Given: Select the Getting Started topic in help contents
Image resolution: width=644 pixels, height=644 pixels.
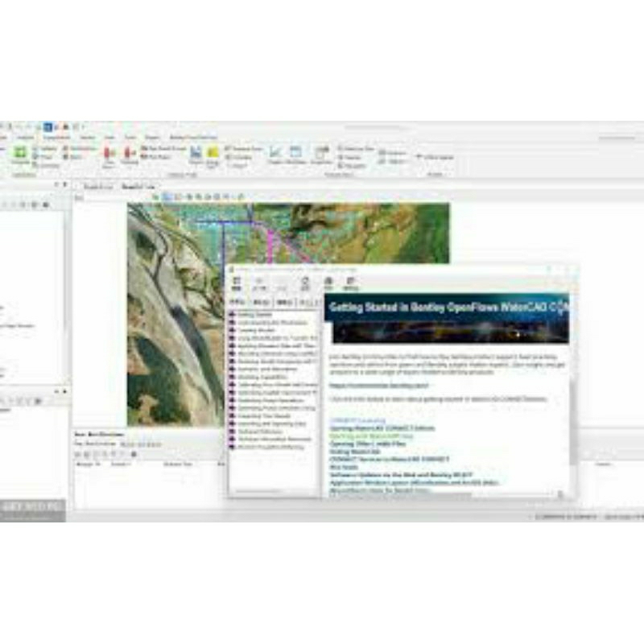Looking at the screenshot, I should tap(254, 315).
